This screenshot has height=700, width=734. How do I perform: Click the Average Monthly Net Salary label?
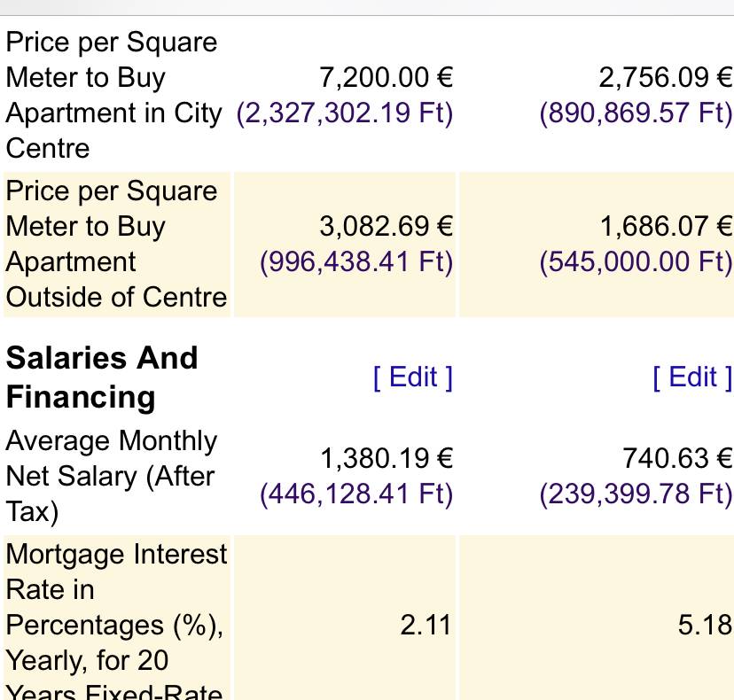point(112,477)
